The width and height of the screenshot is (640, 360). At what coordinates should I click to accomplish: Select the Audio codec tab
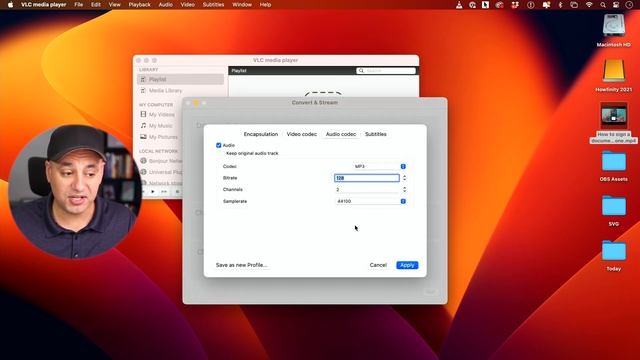pyautogui.click(x=341, y=134)
